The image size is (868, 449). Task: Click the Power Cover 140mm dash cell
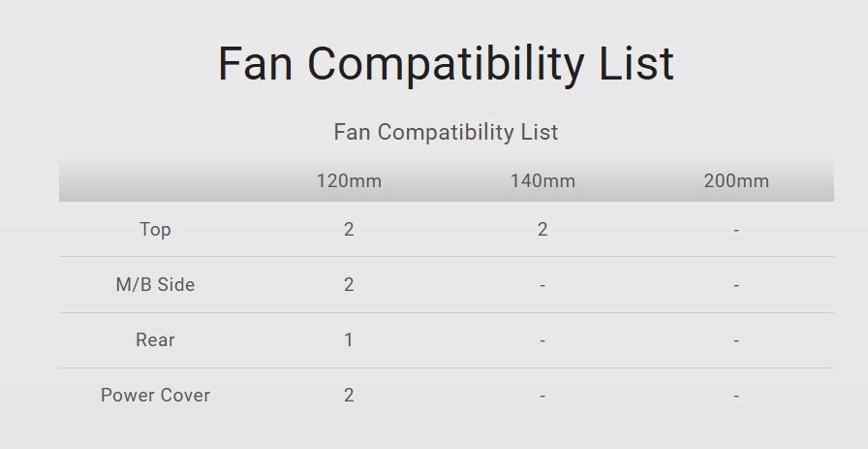(x=542, y=397)
